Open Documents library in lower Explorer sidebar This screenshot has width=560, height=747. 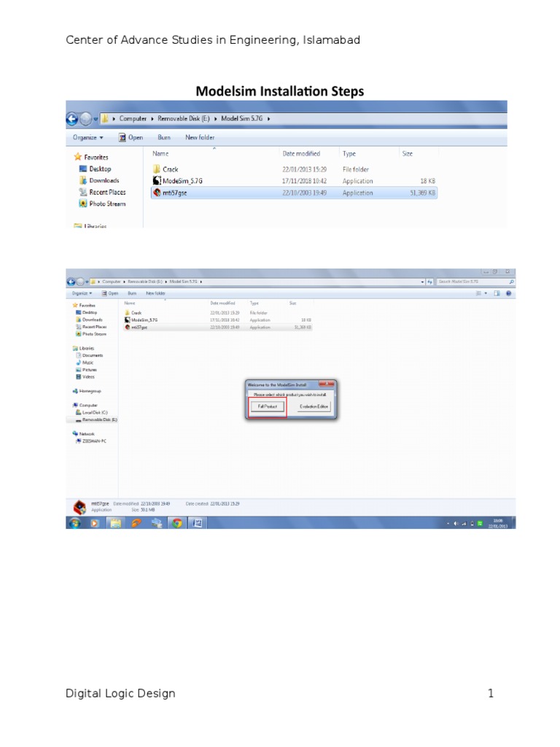90,355
